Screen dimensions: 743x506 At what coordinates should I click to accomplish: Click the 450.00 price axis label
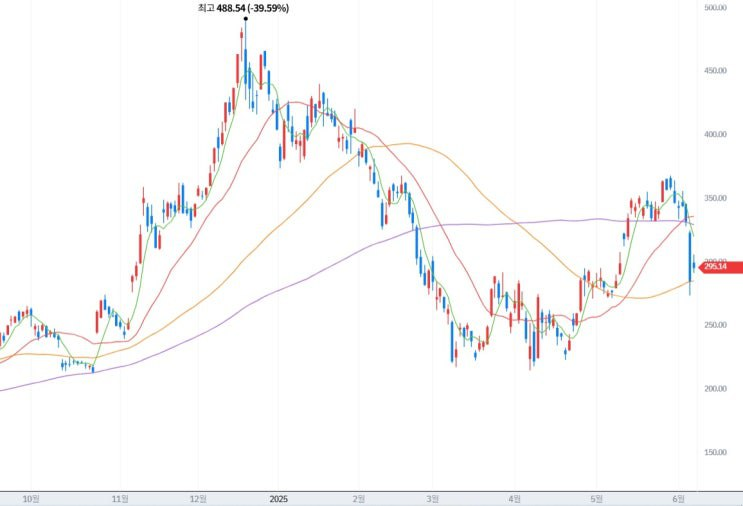point(716,71)
